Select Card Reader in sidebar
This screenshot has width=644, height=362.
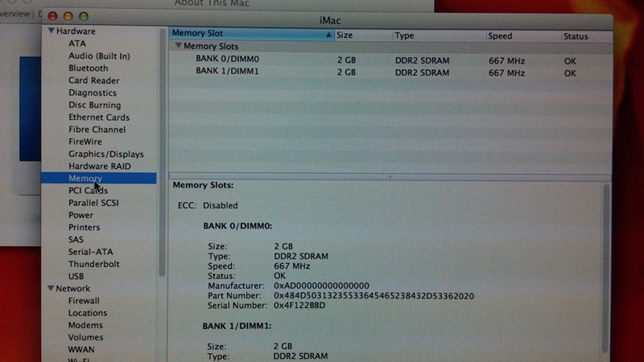pos(94,80)
